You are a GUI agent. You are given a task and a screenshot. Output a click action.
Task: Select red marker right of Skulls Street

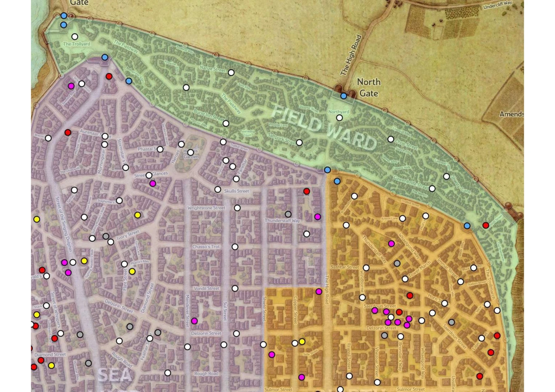(x=306, y=191)
